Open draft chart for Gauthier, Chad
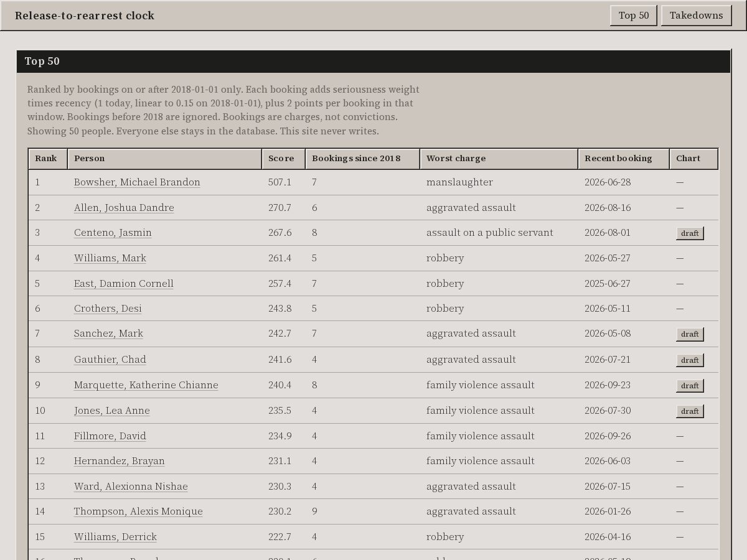 pyautogui.click(x=690, y=360)
